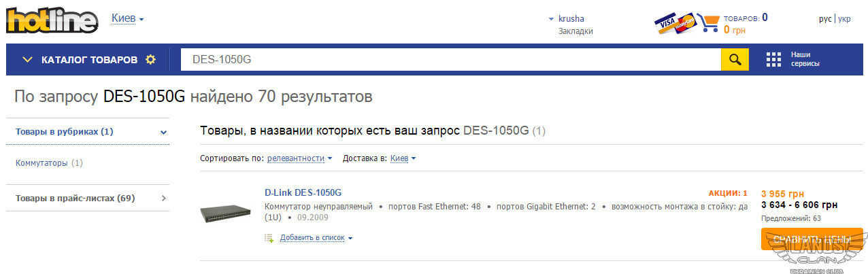868x274 pixels.
Task: Click the switch product thumbnail
Action: [x=226, y=213]
